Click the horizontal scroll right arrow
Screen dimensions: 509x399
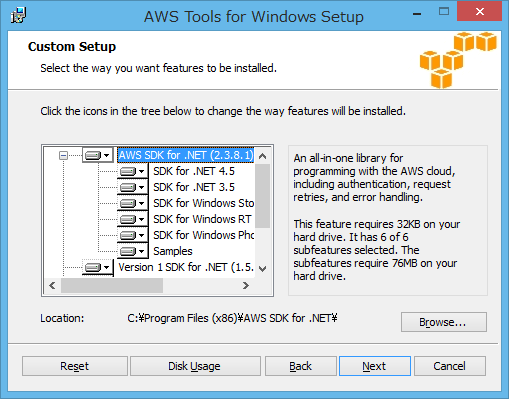tap(246, 286)
